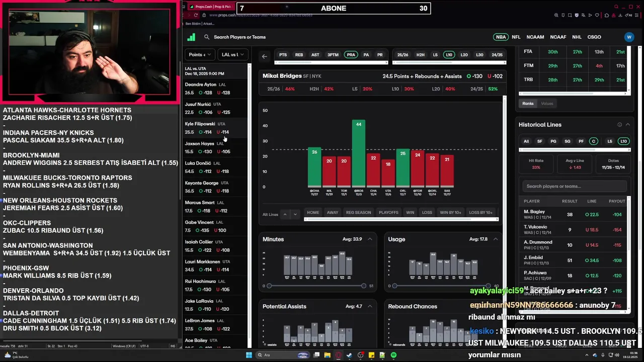644x362 pixels.
Task: Collapse the Usage panel chevron
Action: 495,239
